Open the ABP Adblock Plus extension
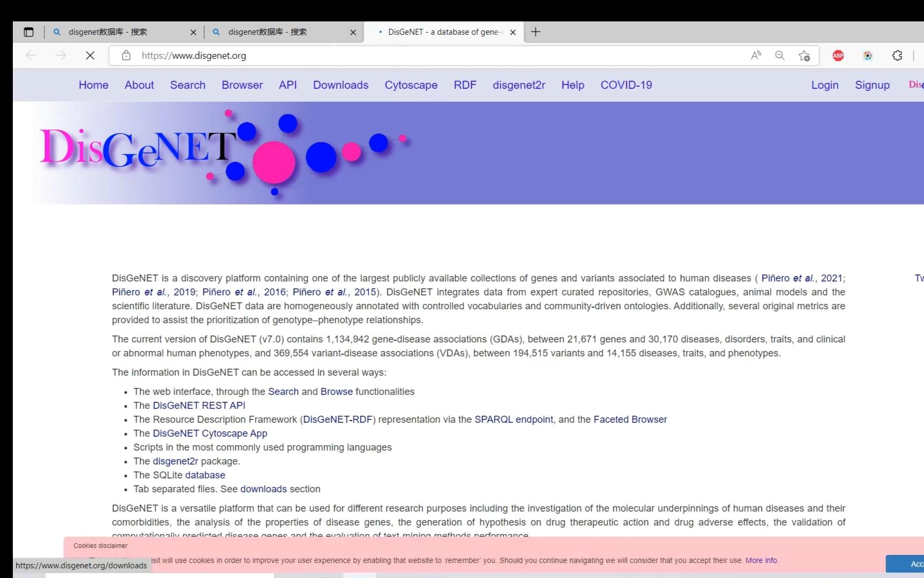This screenshot has height=578, width=924. pos(838,55)
